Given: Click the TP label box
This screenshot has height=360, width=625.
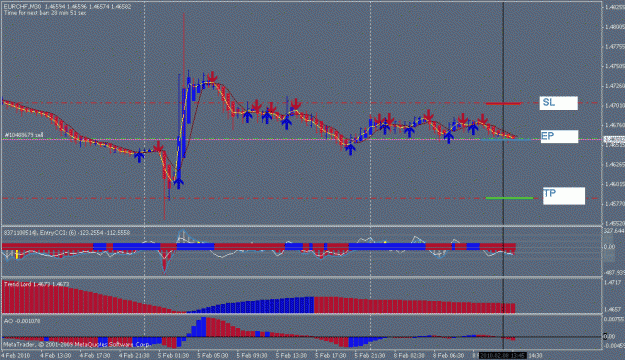Looking at the screenshot, I should point(564,196).
